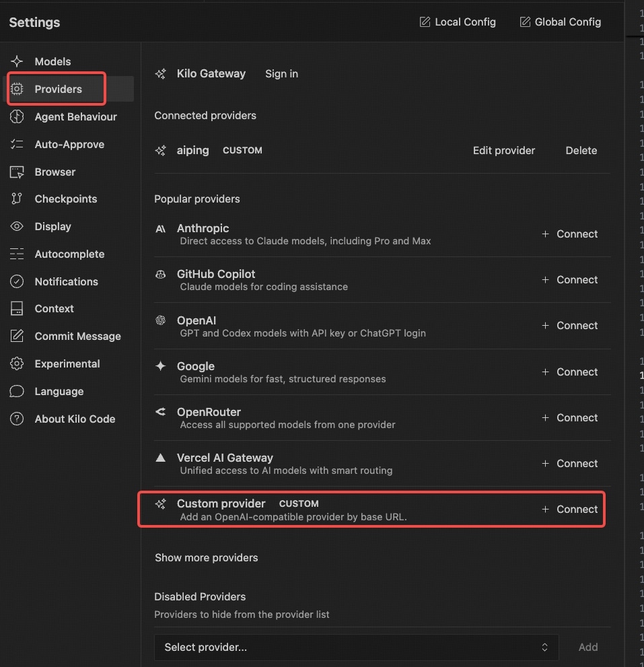Click the Disabled Providers heading
The image size is (644, 667).
click(x=200, y=596)
